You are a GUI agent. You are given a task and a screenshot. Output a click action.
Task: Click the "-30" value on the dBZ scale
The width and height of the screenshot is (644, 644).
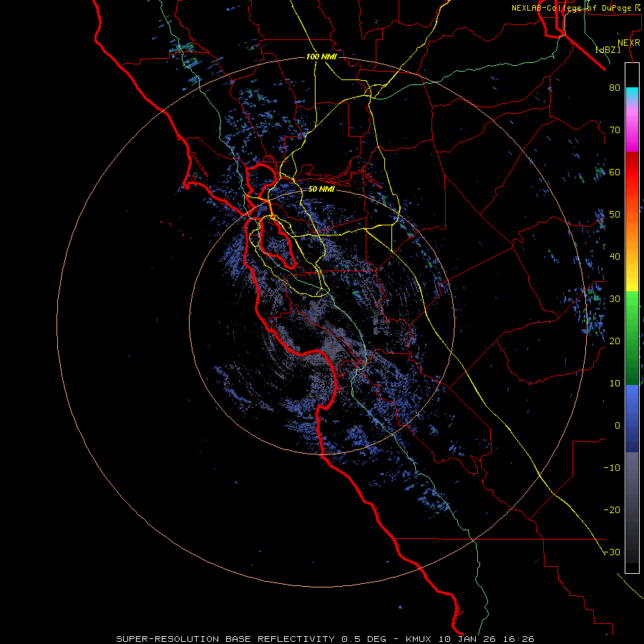(612, 552)
